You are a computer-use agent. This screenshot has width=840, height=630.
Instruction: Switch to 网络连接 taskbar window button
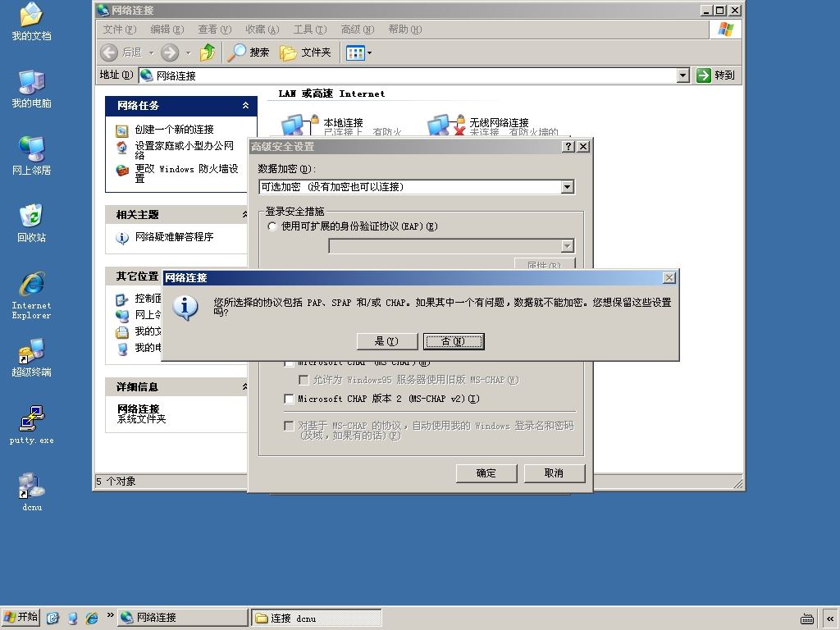(x=183, y=618)
